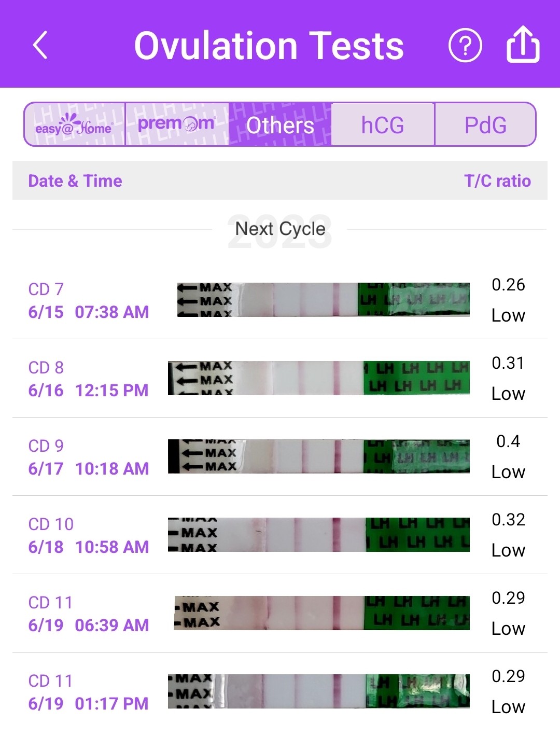Open the help question mark icon
The image size is (560, 736).
465,46
